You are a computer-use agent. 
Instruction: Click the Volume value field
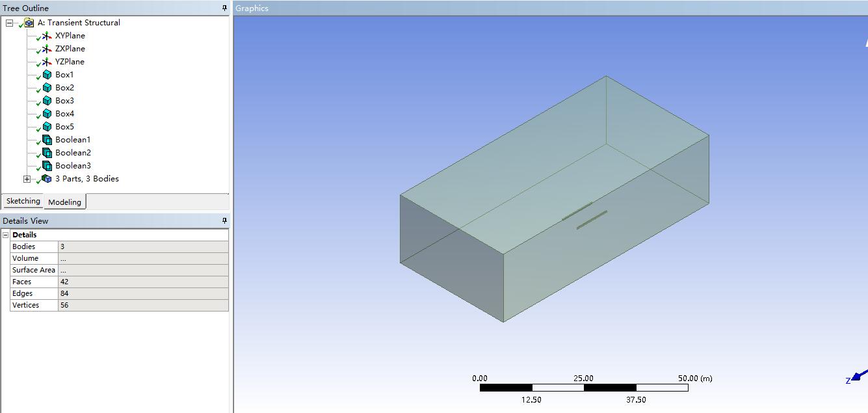[x=143, y=258]
